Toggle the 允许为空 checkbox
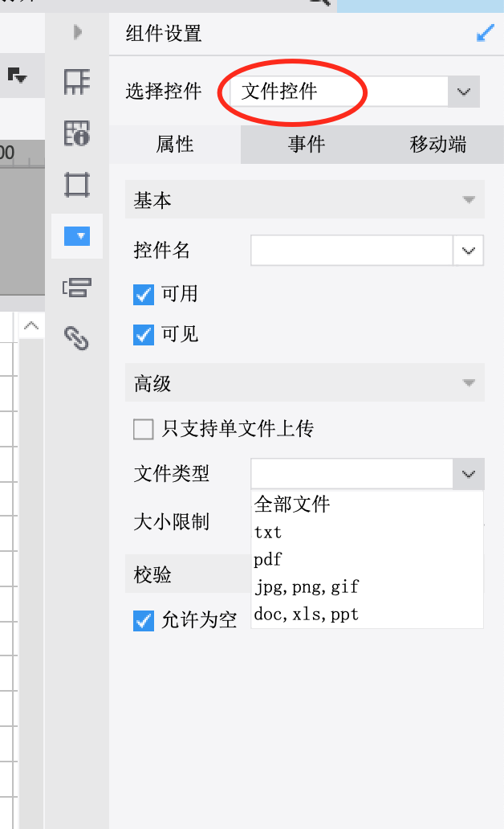 tap(144, 621)
